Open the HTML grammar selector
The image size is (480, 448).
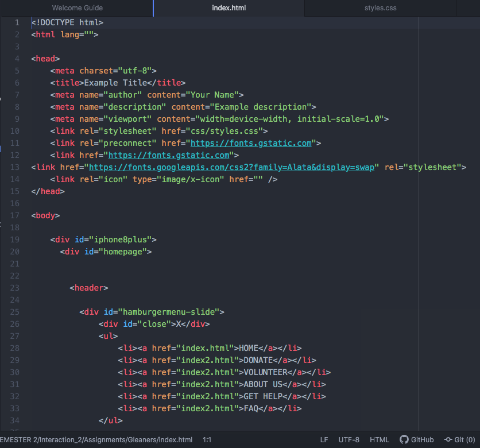pyautogui.click(x=379, y=439)
